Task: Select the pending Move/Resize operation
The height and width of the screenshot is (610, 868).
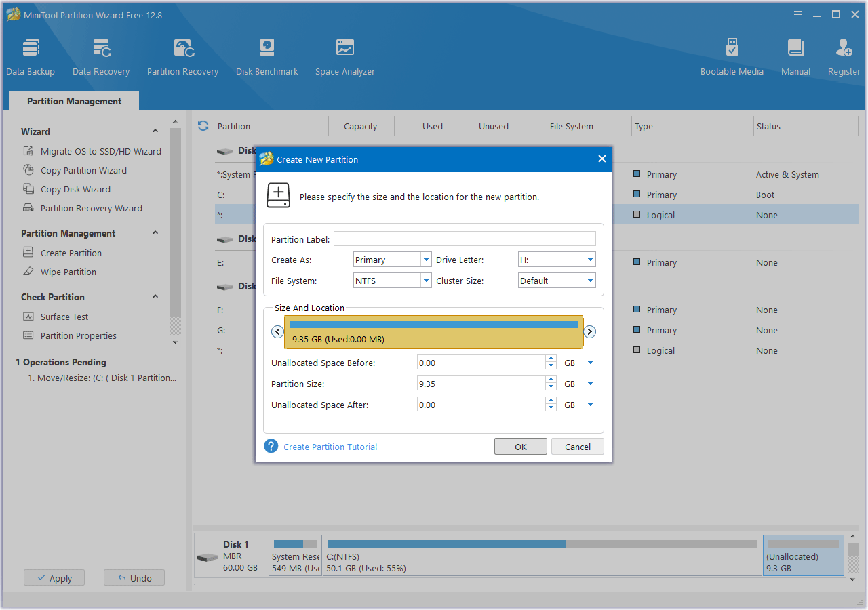Action: (x=102, y=378)
